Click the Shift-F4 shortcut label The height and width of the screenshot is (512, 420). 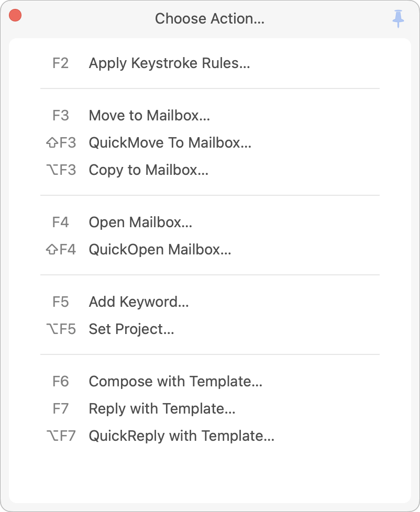pyautogui.click(x=61, y=249)
